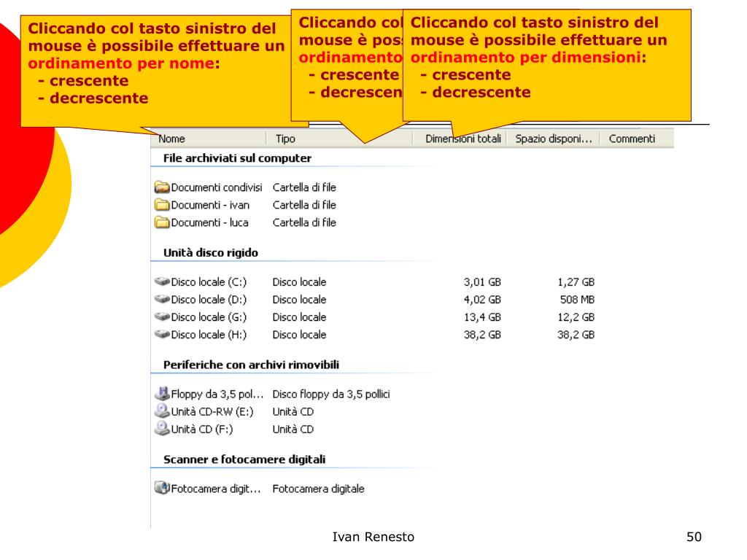747x560 pixels.
Task: Click the Documenti condivisi folder icon
Action: pyautogui.click(x=162, y=187)
